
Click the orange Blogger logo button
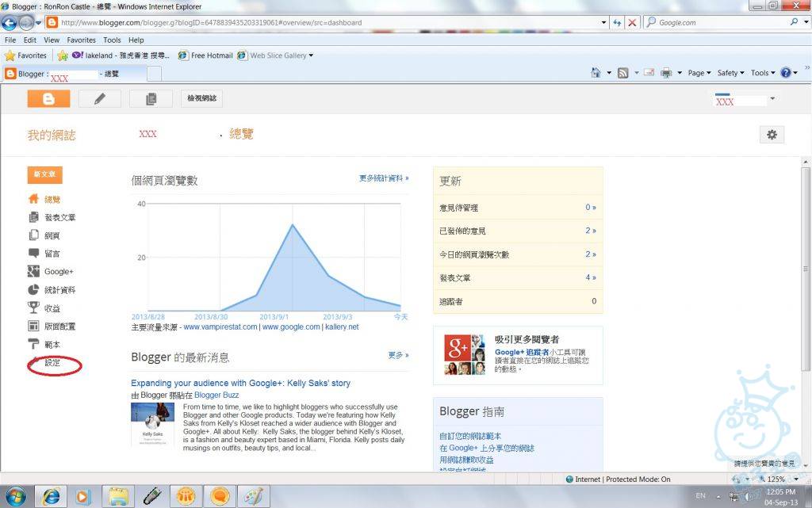pyautogui.click(x=48, y=99)
